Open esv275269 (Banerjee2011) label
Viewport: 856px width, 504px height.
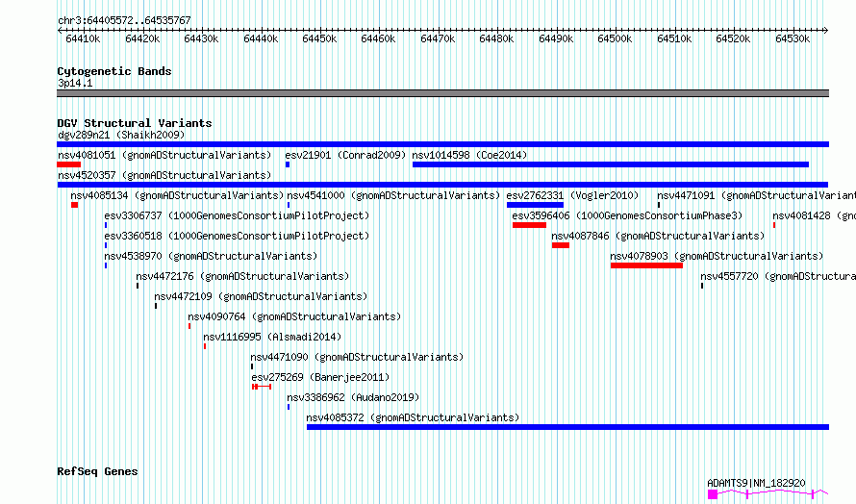[320, 377]
